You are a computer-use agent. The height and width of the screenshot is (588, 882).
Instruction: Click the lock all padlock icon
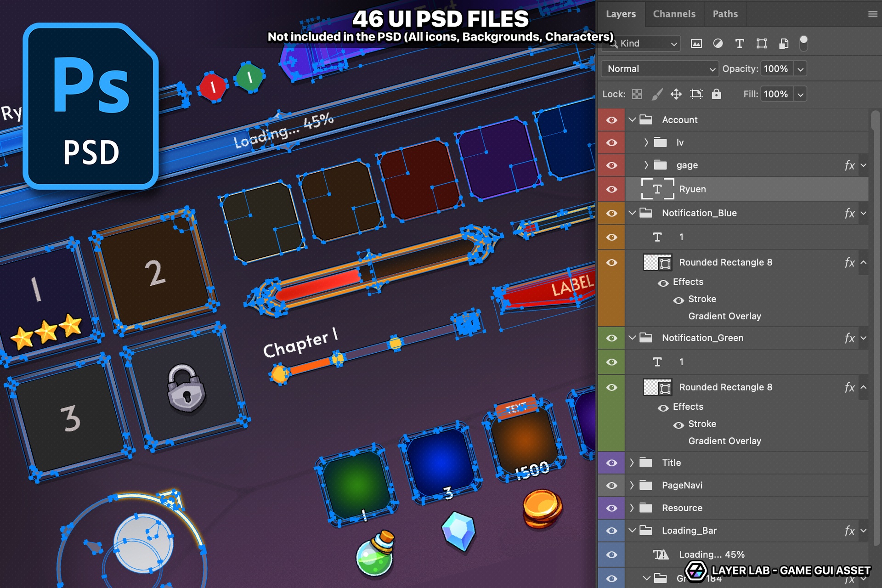click(x=716, y=94)
